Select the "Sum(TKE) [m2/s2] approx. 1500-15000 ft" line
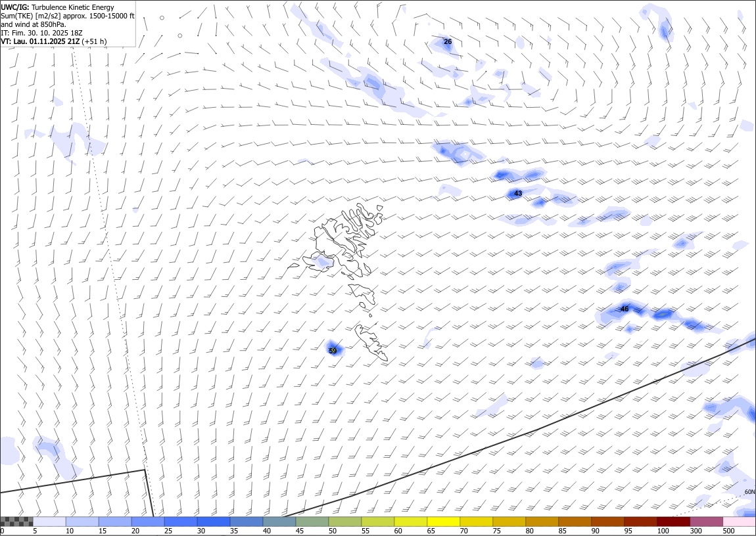Image resolution: width=756 pixels, height=536 pixels. (68, 16)
